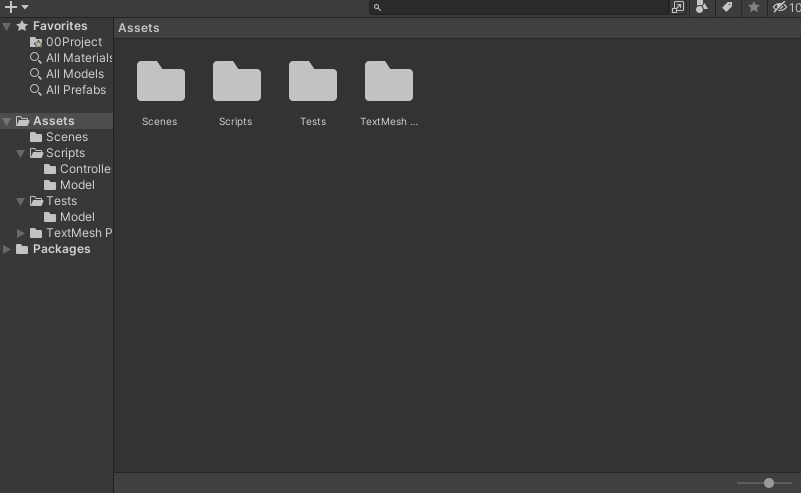Click the Scenes label under folder
The height and width of the screenshot is (493, 801).
coord(159,122)
